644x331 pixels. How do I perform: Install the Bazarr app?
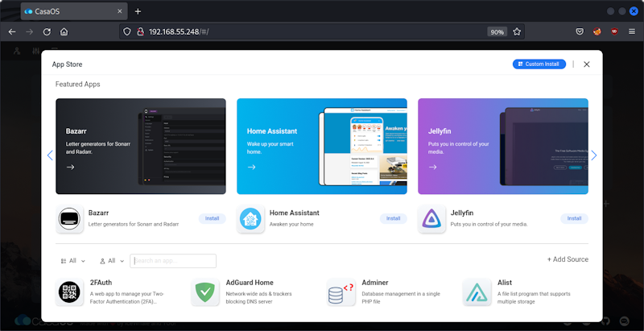(x=212, y=218)
